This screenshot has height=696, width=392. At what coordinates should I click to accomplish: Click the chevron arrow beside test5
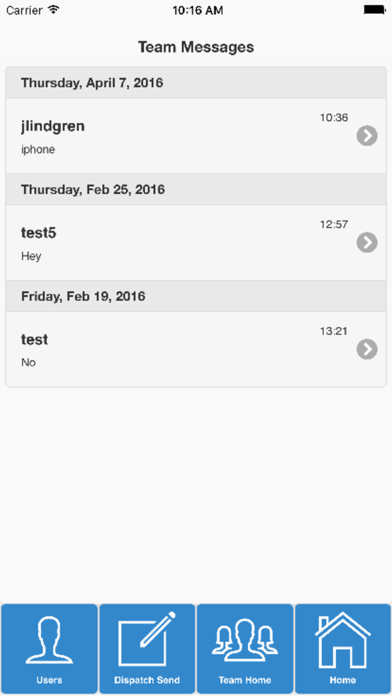pos(367,242)
